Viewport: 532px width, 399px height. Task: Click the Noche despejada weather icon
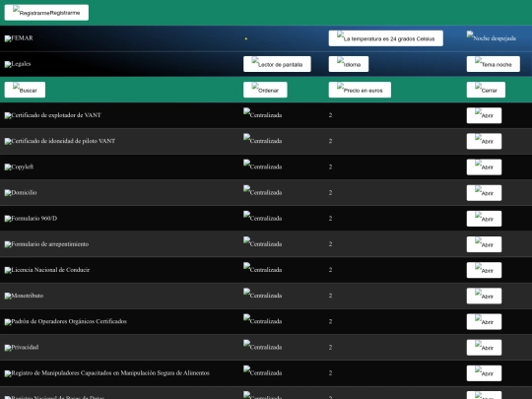click(x=492, y=36)
